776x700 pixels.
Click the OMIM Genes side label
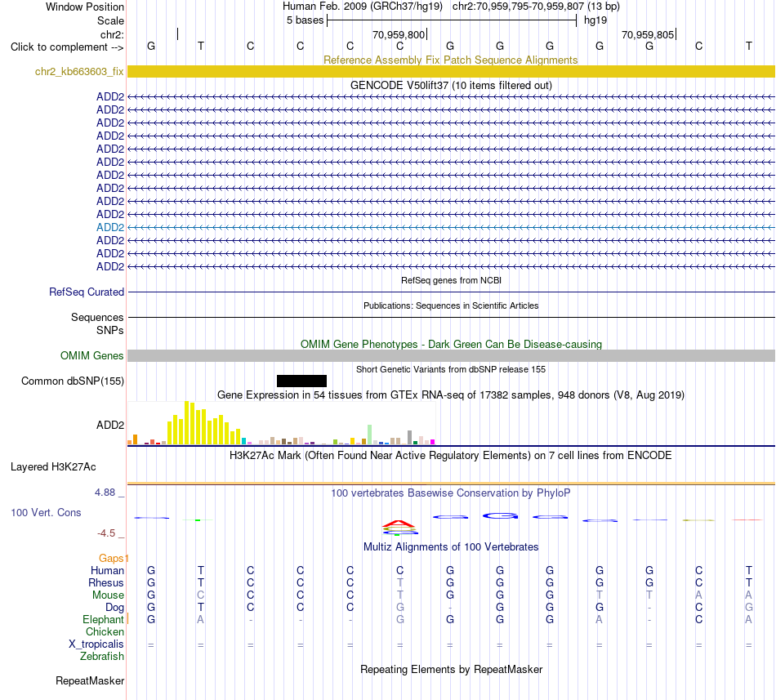point(91,355)
